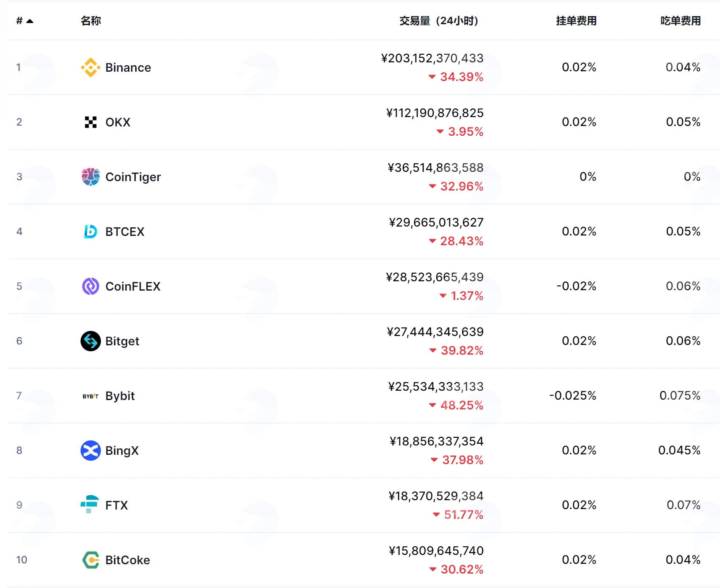Select OKX trading volume ¥112,190,876,825

click(435, 113)
